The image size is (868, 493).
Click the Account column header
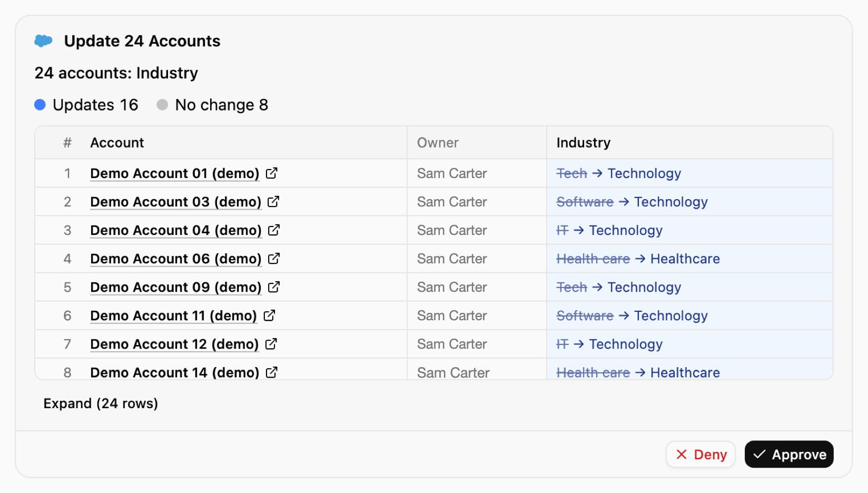pyautogui.click(x=117, y=143)
